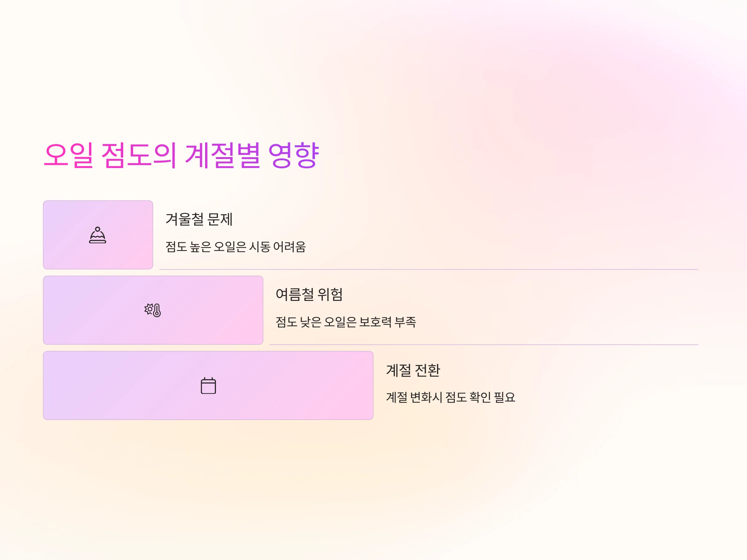Click the purple word 영향 in the title
Image resolution: width=747 pixels, height=560 pixels.
coord(294,155)
